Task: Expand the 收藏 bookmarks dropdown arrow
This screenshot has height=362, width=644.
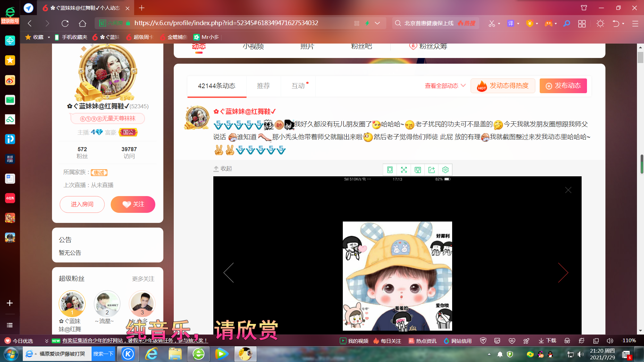Action: coord(49,37)
